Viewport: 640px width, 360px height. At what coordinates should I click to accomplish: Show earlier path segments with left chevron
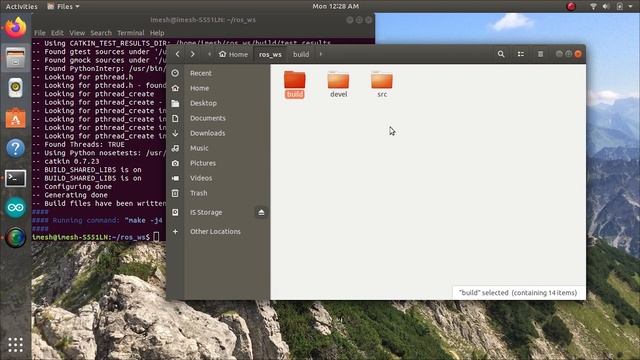(x=209, y=54)
